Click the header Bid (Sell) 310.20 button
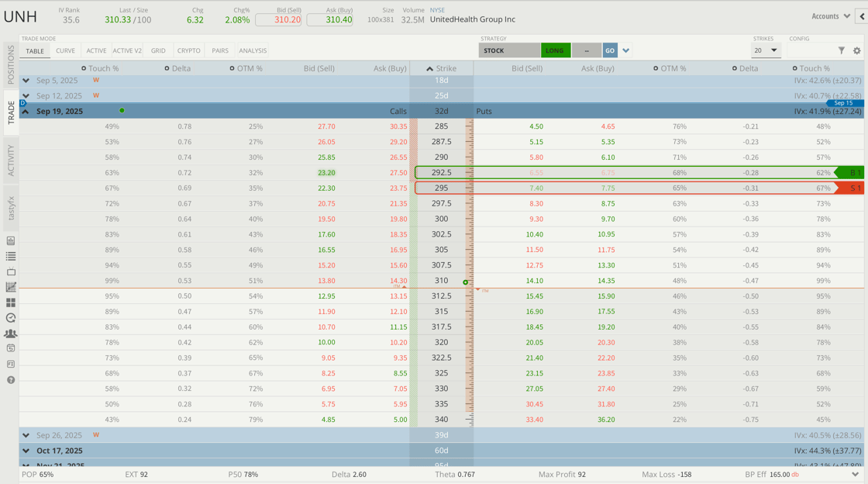 click(x=278, y=20)
